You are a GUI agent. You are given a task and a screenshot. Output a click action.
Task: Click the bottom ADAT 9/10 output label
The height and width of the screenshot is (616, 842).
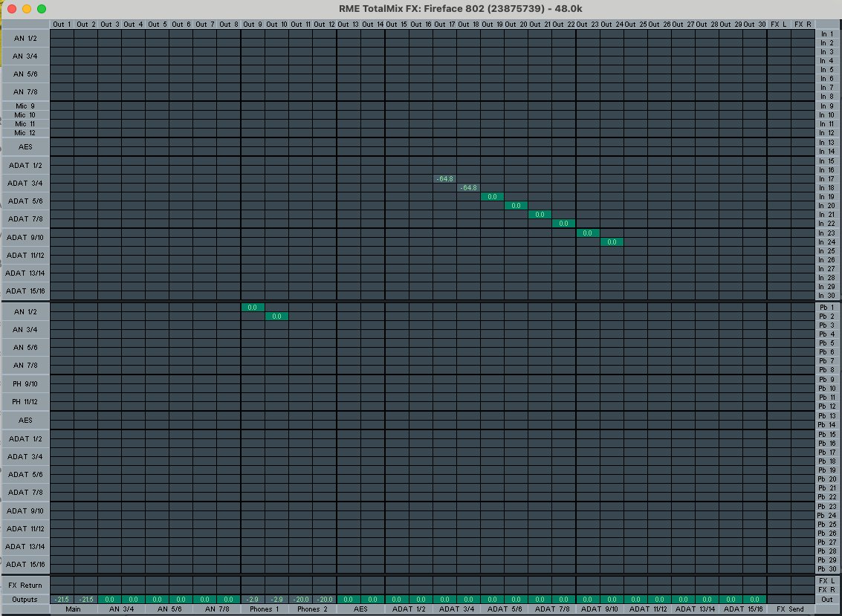(x=599, y=609)
